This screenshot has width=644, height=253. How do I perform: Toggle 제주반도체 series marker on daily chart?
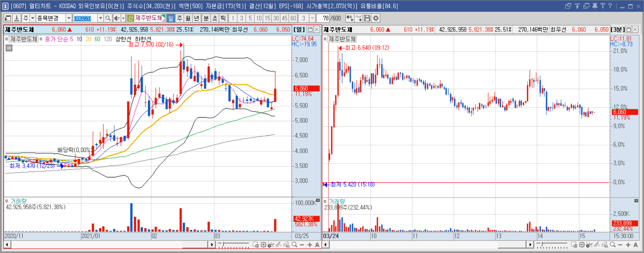(x=7, y=39)
